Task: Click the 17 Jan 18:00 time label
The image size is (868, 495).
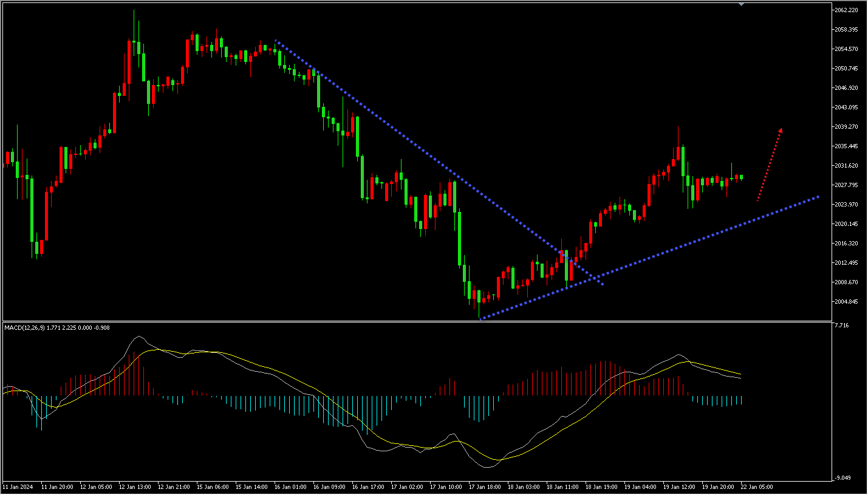Action: coord(485,487)
